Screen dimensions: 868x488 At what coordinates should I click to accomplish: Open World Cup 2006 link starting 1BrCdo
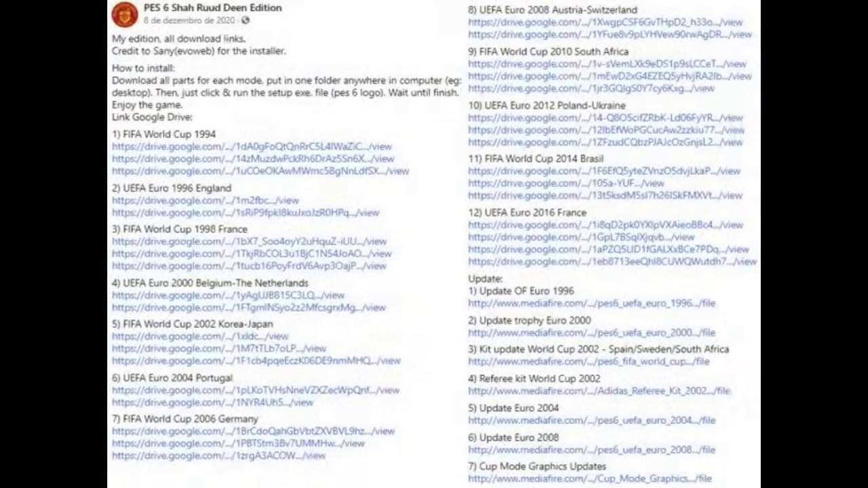253,431
